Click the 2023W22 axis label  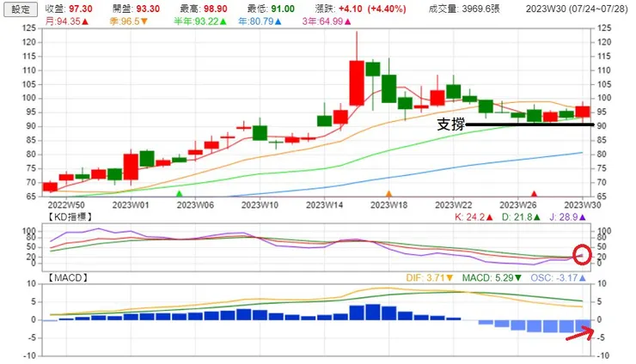pos(454,205)
